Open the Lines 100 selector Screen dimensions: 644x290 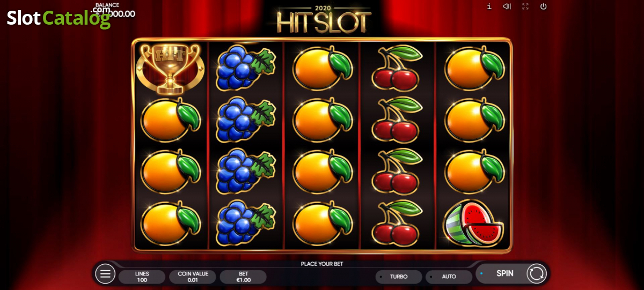[x=142, y=277]
